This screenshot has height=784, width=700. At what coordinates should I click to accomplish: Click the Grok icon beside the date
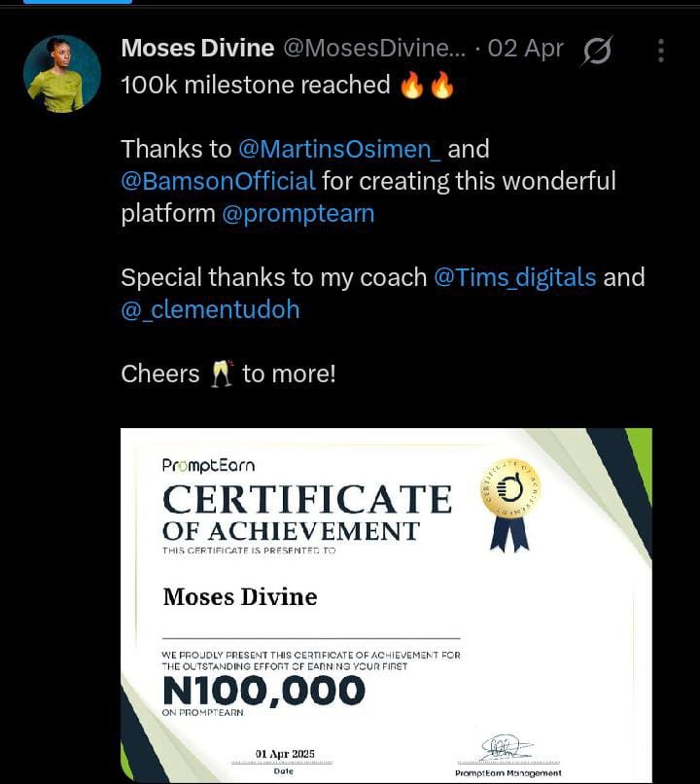pos(595,50)
